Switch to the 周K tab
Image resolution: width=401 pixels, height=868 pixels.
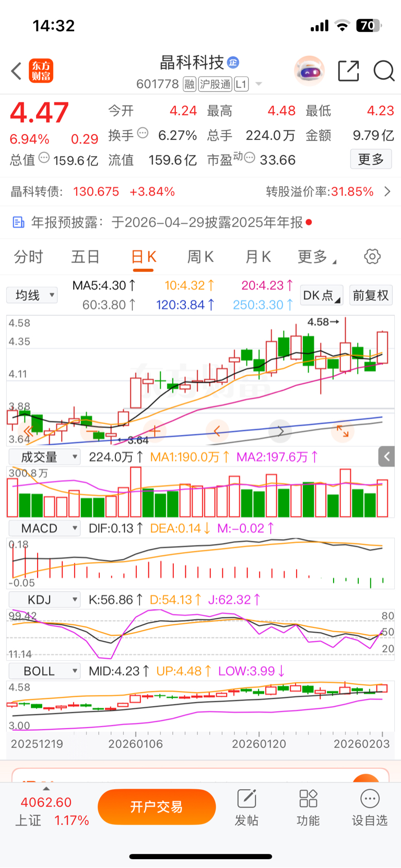(x=200, y=257)
